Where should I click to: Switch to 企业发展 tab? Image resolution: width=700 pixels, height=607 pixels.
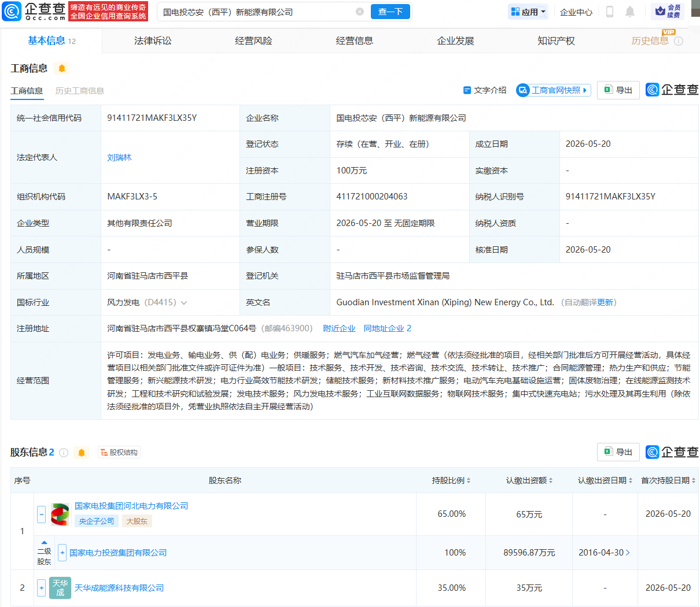coord(455,41)
